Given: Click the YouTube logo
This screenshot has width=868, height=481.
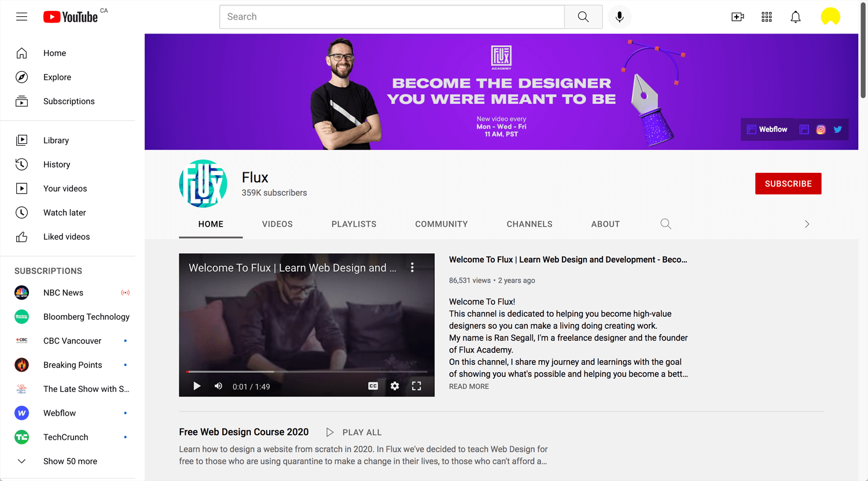Looking at the screenshot, I should pos(71,17).
